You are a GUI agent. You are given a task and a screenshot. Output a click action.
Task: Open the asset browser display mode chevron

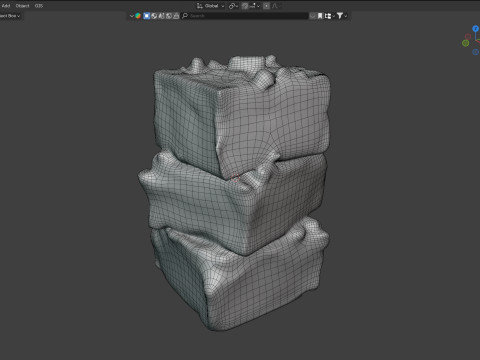(132, 16)
